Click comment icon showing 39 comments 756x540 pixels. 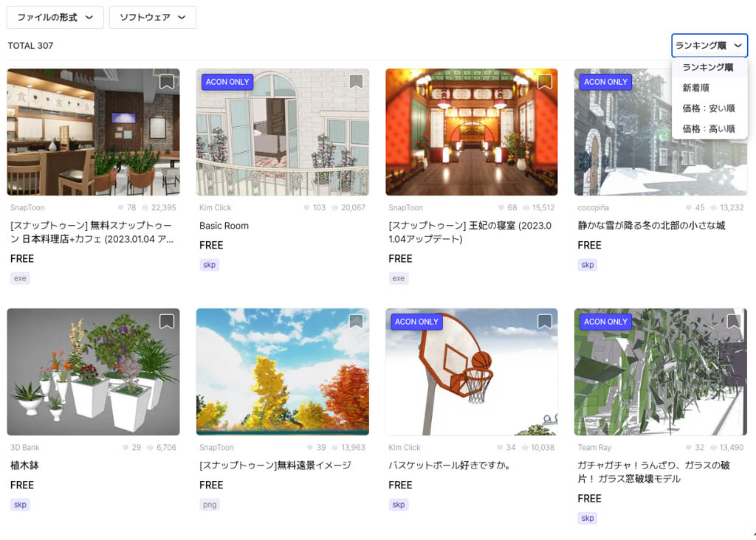310,448
